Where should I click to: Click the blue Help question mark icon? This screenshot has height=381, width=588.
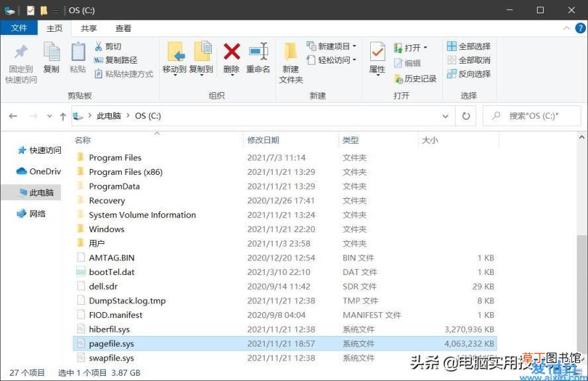point(580,28)
